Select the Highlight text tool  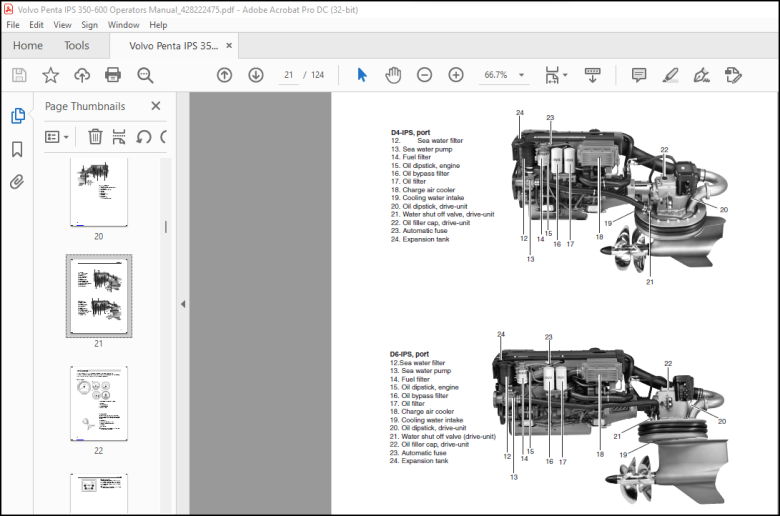pos(670,75)
